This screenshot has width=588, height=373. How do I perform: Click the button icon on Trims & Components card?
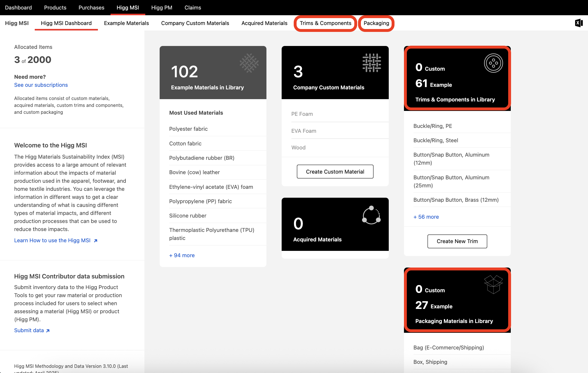493,63
